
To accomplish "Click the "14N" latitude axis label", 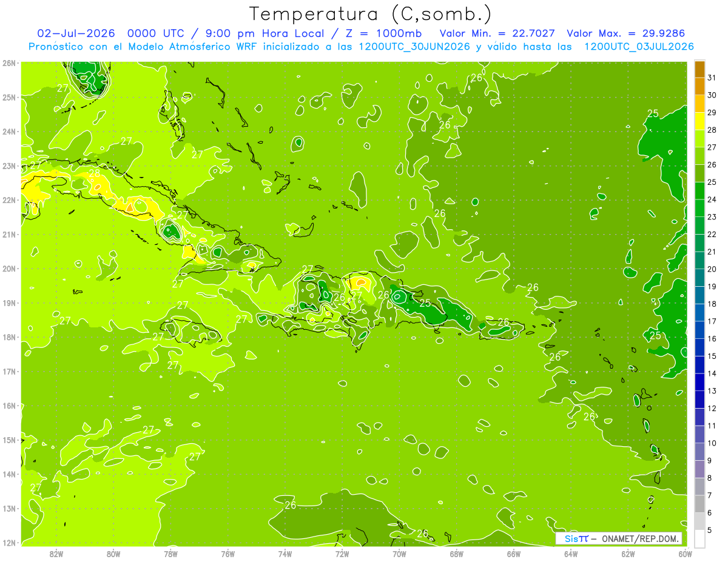I will (8, 474).
